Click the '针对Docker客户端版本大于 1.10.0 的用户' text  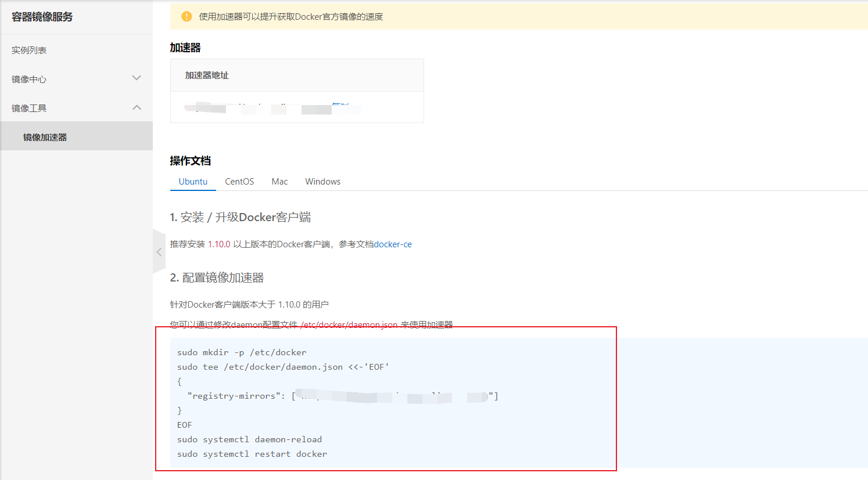pos(249,305)
